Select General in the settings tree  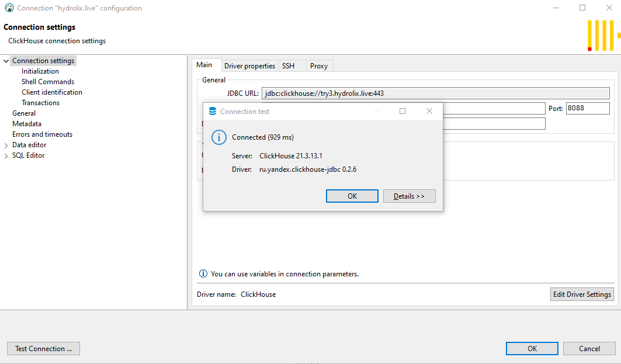pyautogui.click(x=24, y=113)
